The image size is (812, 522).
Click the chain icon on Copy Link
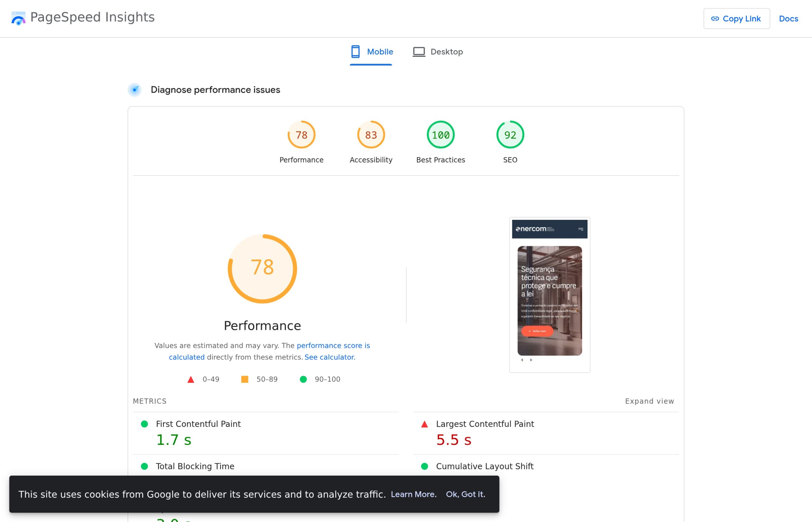pos(715,19)
